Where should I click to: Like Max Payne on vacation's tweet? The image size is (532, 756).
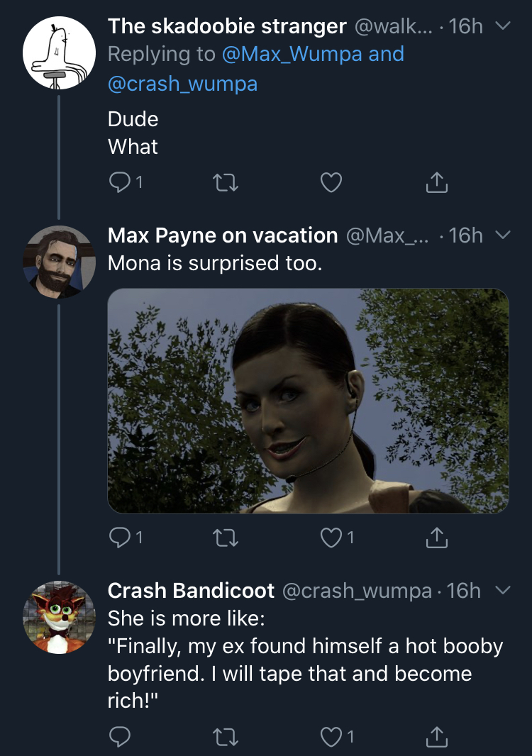point(331,538)
